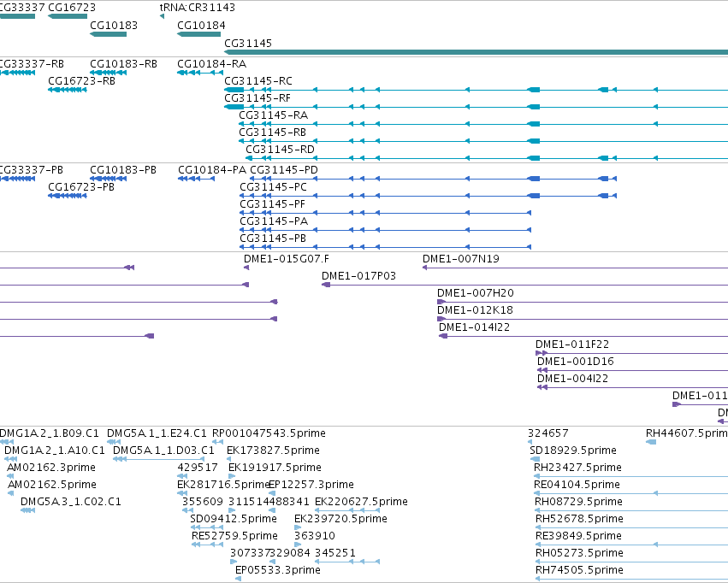The height and width of the screenshot is (583, 728).
Task: Select the 355609 EST label
Action: [x=203, y=502]
